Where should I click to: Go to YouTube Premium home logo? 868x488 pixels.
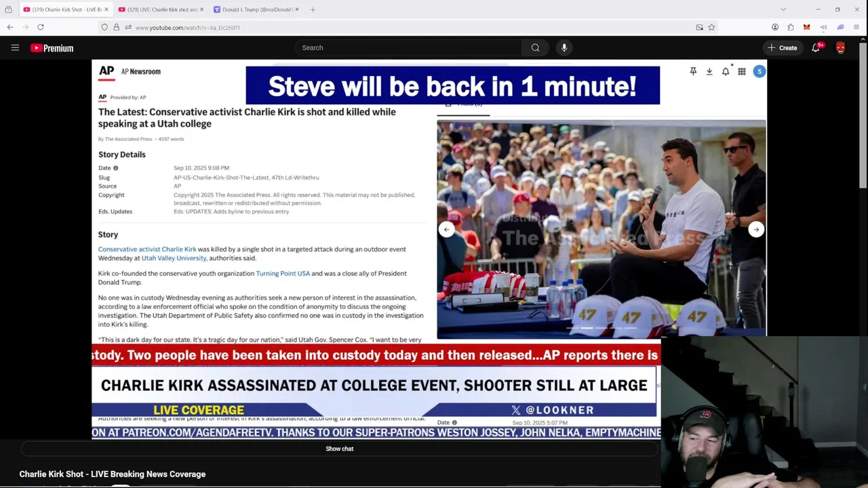[52, 48]
